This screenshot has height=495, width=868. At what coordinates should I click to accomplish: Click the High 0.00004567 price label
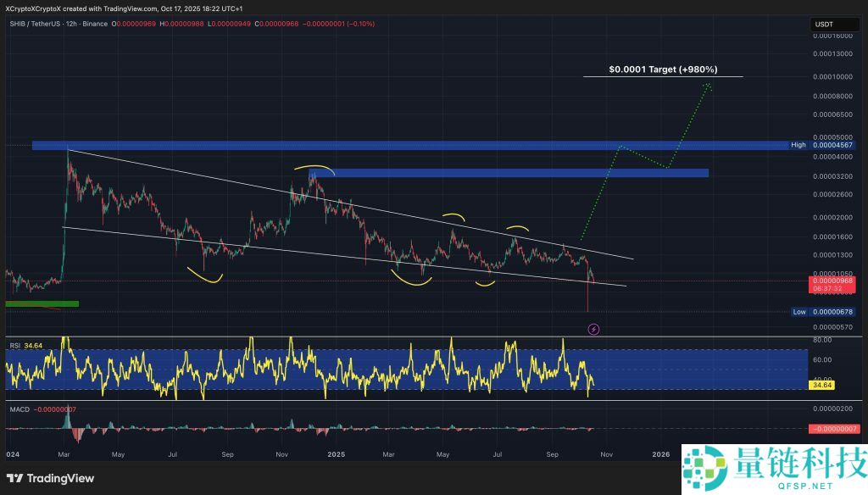tap(827, 146)
